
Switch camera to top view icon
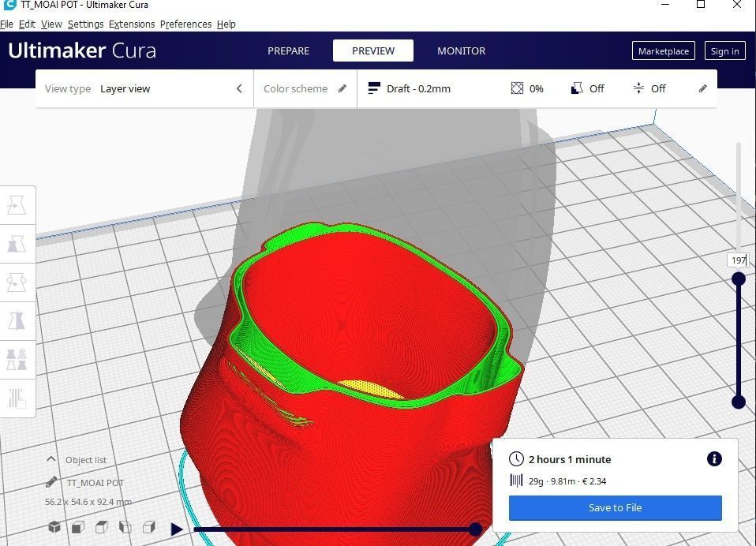pyautogui.click(x=102, y=527)
